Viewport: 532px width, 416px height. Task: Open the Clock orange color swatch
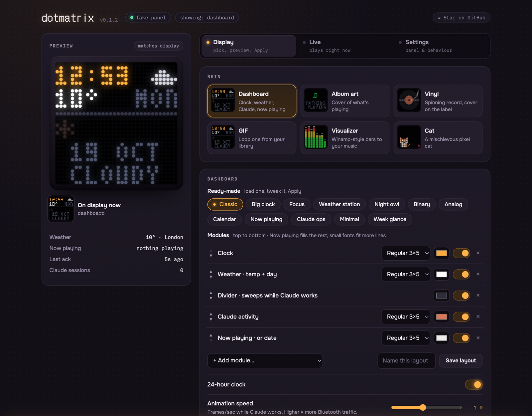click(x=442, y=253)
